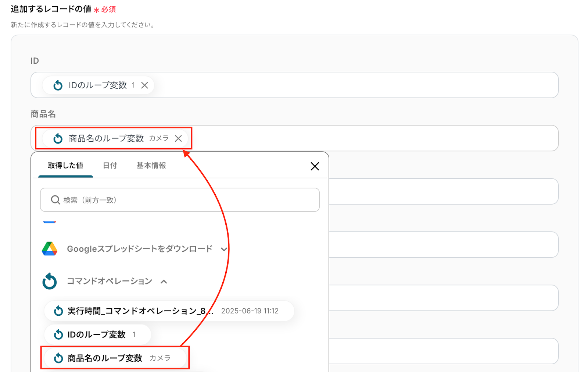Select IDのループ変数 value in the list

pyautogui.click(x=97, y=334)
